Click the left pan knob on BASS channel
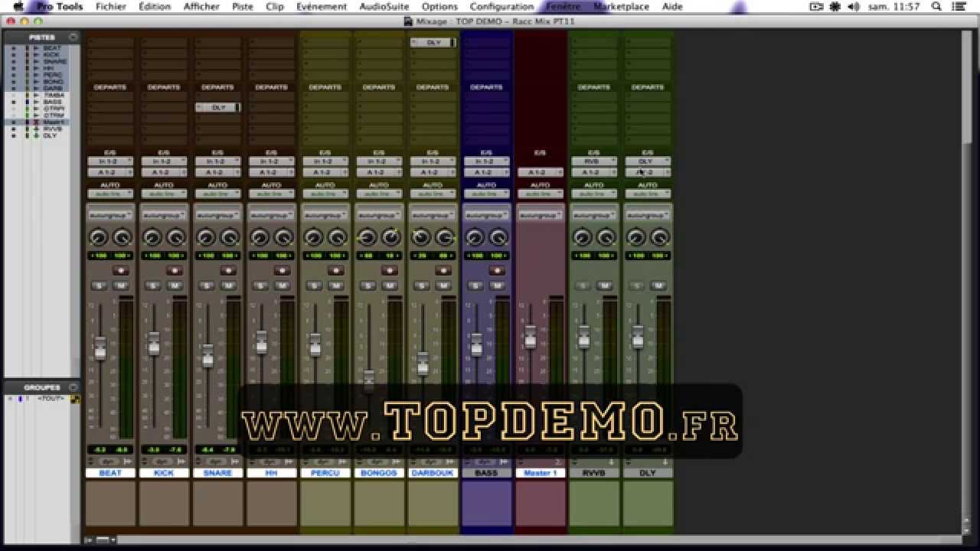980x551 pixels. pyautogui.click(x=475, y=238)
